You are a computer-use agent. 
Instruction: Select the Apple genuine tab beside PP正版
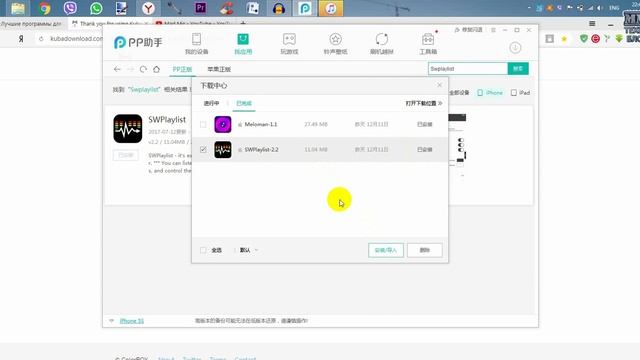219,69
